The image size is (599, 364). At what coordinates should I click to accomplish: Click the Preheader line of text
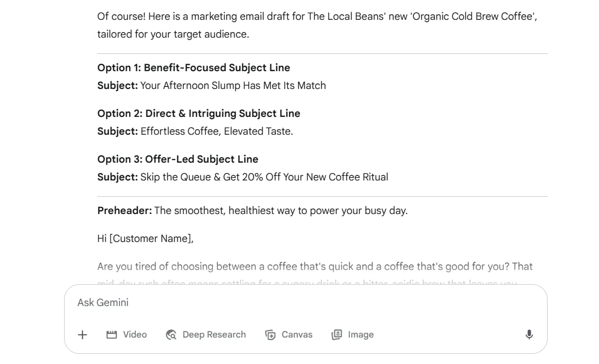(252, 210)
